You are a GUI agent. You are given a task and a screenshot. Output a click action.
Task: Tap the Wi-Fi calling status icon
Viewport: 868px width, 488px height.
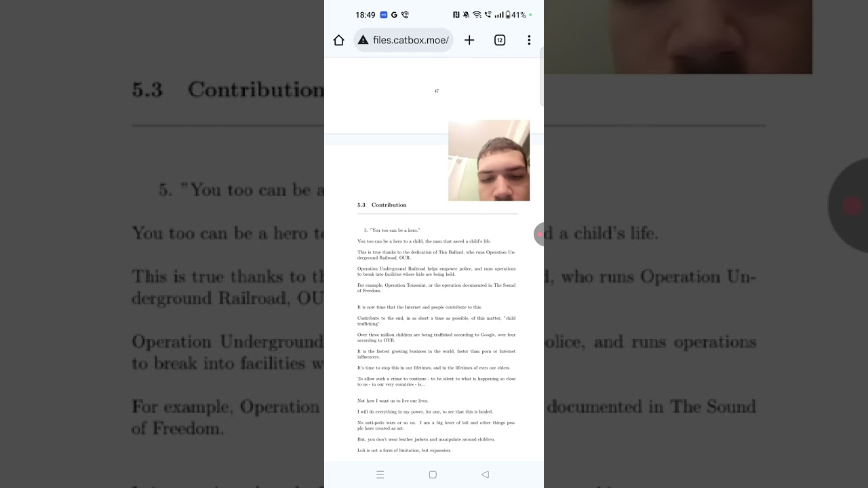click(x=488, y=15)
